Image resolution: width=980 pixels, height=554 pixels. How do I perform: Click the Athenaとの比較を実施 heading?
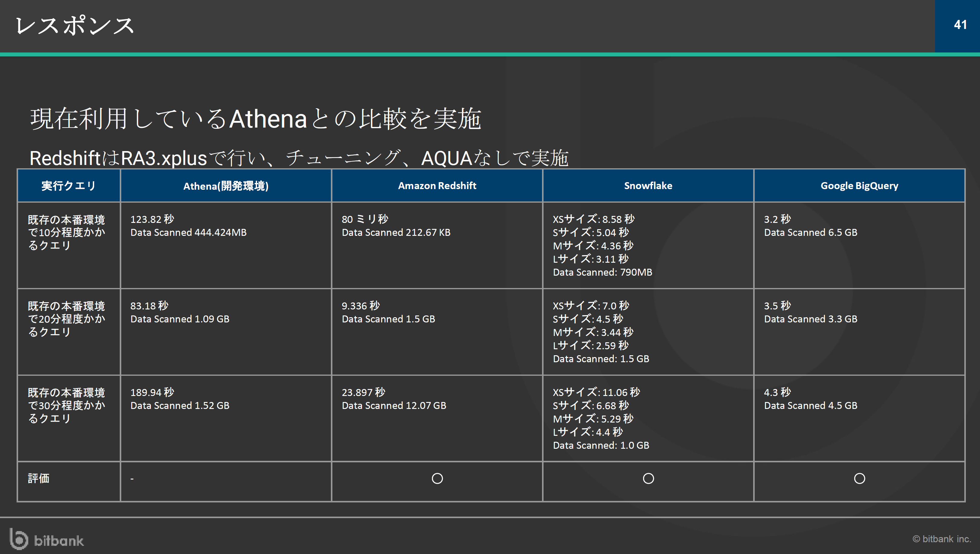click(x=256, y=119)
